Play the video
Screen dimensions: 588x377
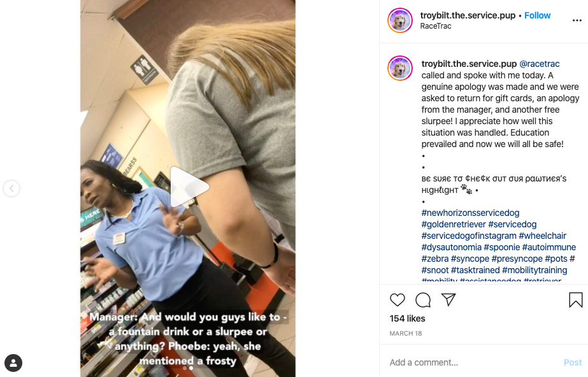coord(189,187)
